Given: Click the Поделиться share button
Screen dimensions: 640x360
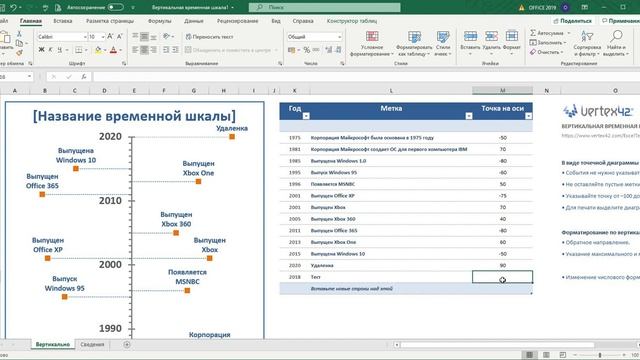Looking at the screenshot, I should [572, 21].
